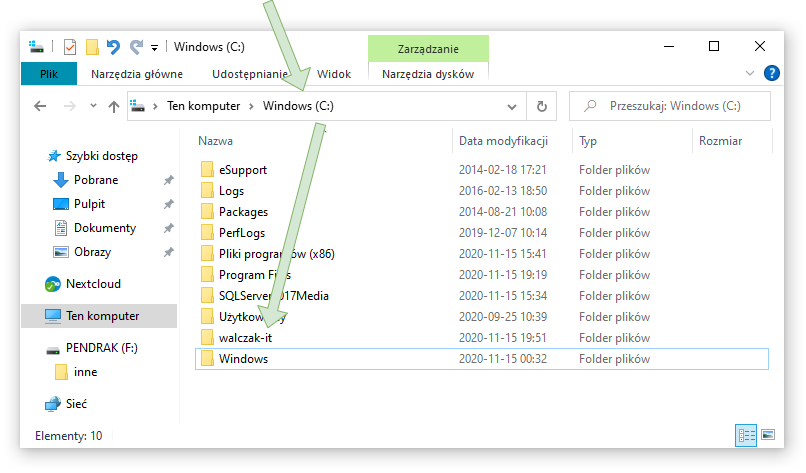Open Help with the question mark icon

(x=772, y=73)
